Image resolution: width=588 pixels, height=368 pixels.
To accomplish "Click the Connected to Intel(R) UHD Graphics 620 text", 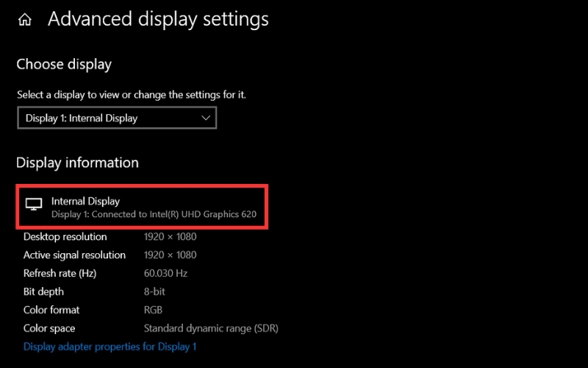I will (158, 214).
